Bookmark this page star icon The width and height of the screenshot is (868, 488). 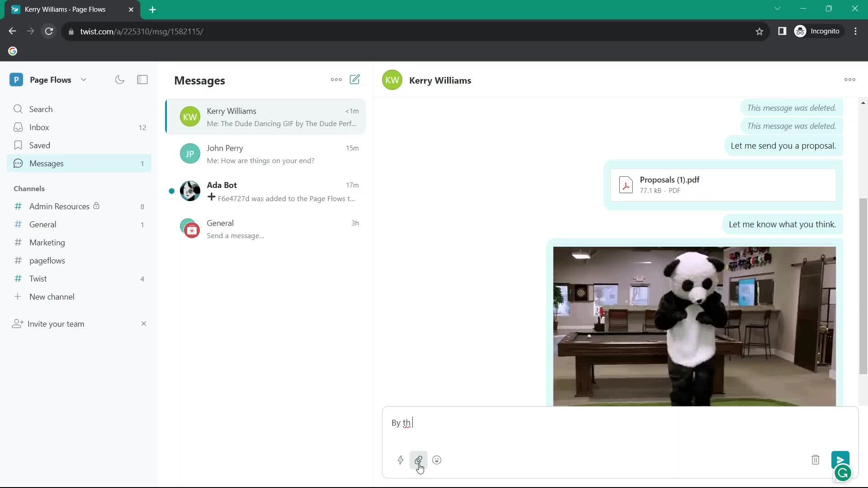click(759, 31)
